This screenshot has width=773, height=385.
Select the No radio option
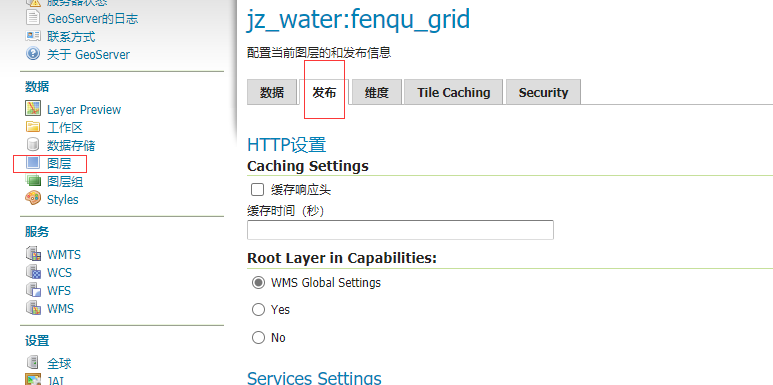pyautogui.click(x=258, y=338)
